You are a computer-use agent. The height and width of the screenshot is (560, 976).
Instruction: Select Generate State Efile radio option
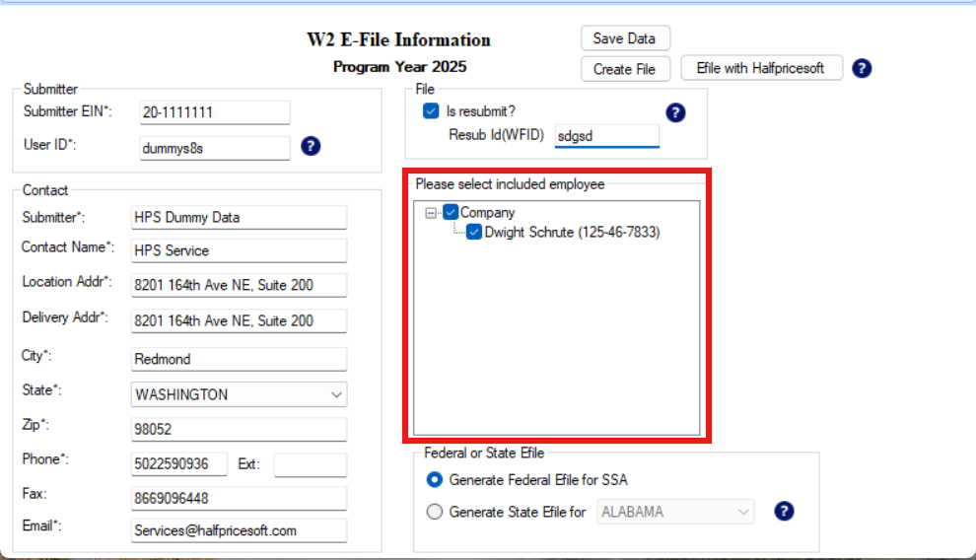click(x=435, y=512)
